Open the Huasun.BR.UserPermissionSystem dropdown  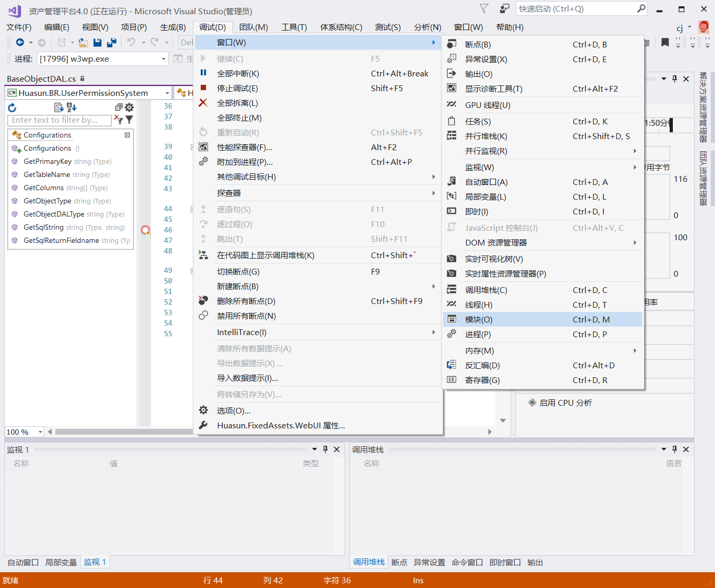coord(167,93)
